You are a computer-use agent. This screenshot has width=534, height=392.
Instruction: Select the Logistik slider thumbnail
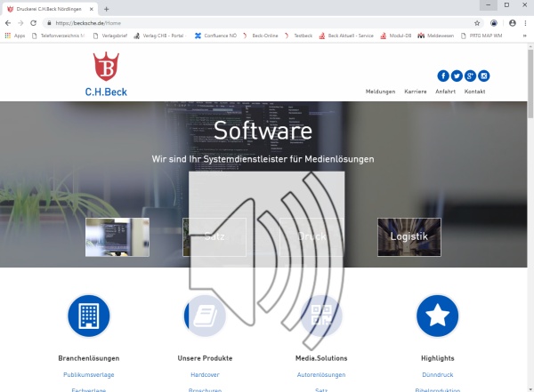point(409,237)
